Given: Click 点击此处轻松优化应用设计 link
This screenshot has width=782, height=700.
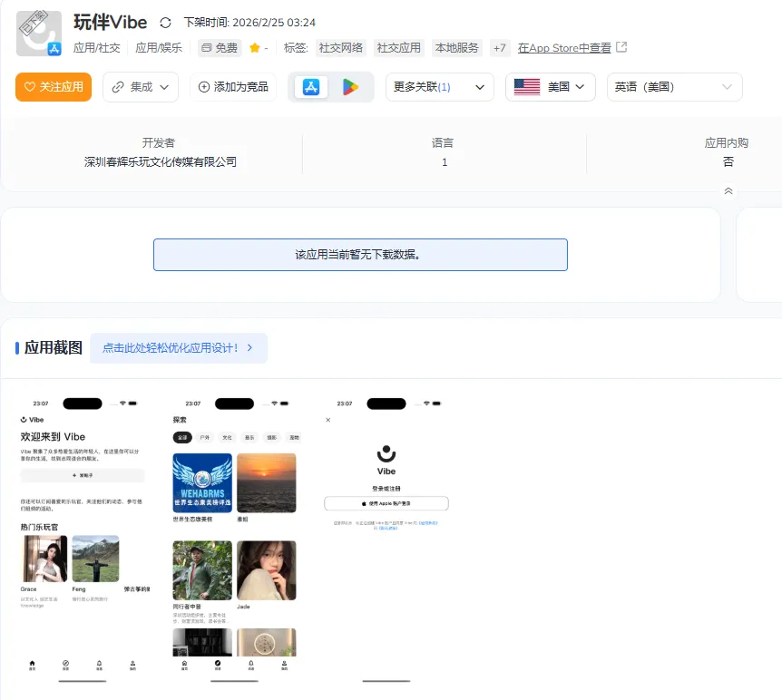Looking at the screenshot, I should [178, 348].
